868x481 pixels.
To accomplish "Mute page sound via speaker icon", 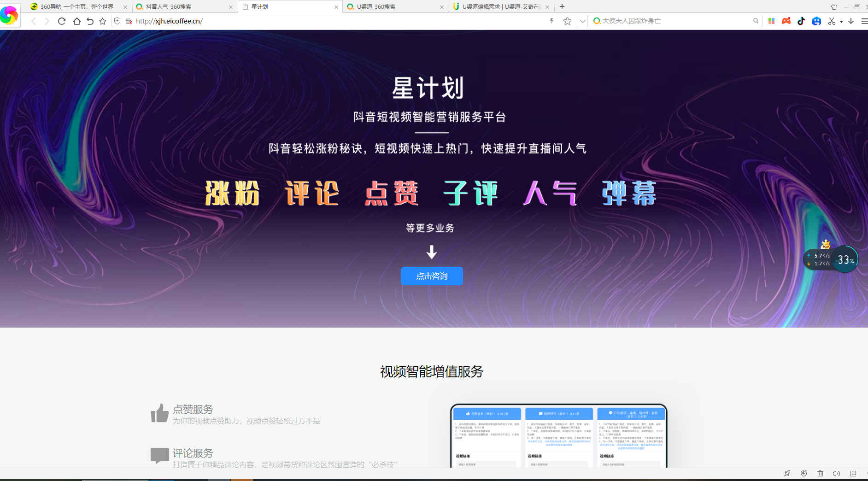I will pos(836,474).
